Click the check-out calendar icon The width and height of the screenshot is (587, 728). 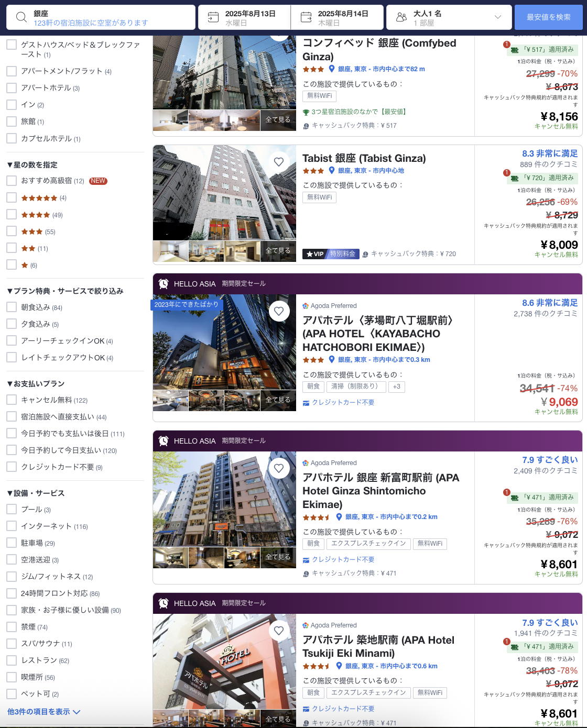(x=306, y=17)
